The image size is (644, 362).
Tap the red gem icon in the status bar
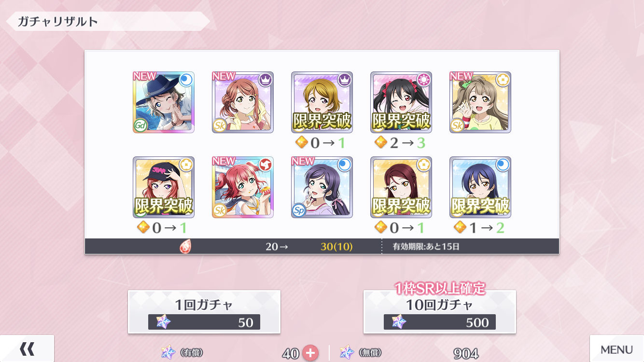(185, 247)
